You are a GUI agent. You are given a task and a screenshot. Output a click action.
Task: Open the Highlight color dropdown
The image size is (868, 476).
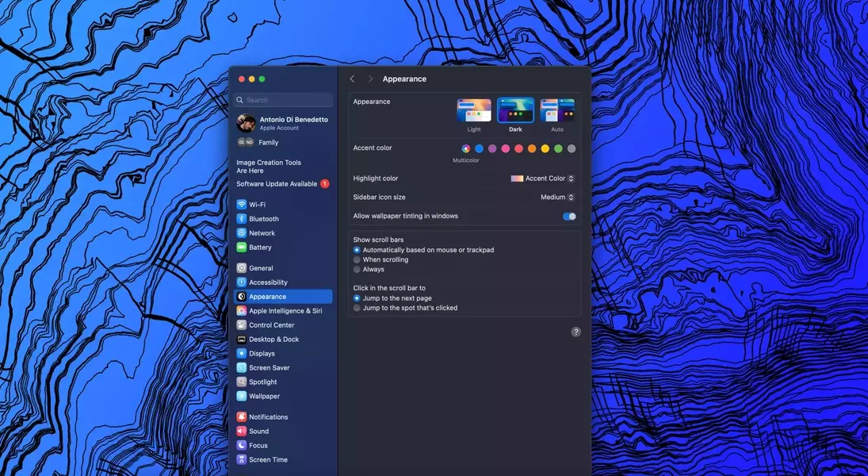[543, 178]
